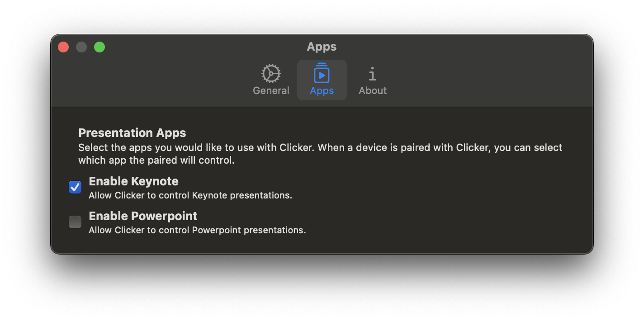Click the Keynote presentations description text
Viewport: 644px width, 321px height.
[x=190, y=195]
